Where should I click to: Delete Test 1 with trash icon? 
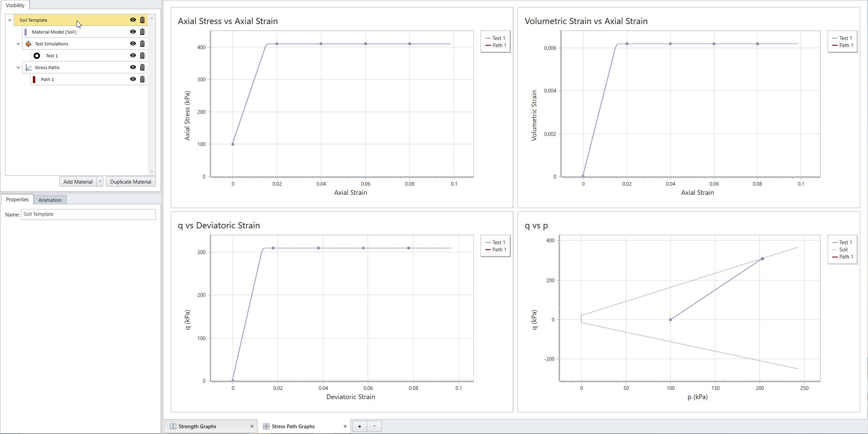142,56
